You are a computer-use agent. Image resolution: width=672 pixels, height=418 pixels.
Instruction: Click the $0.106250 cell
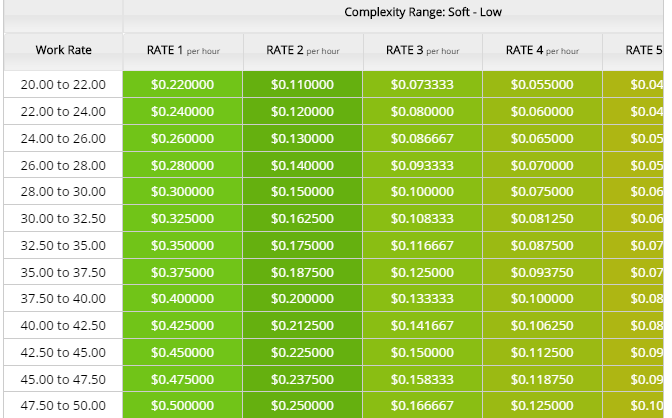543,326
